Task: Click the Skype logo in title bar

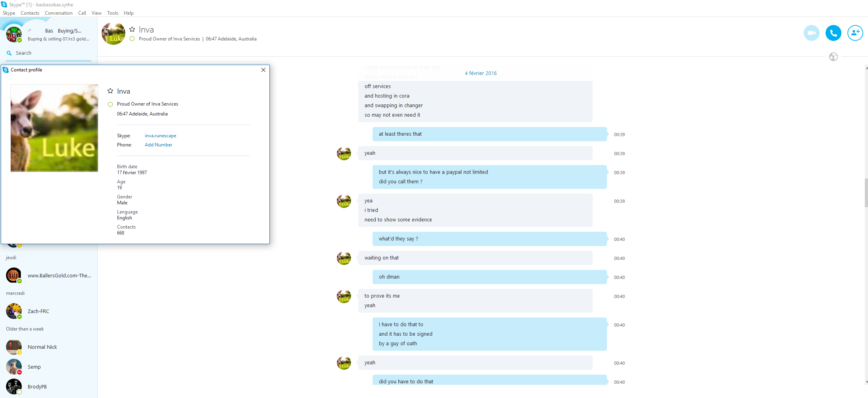Action: 4,4
